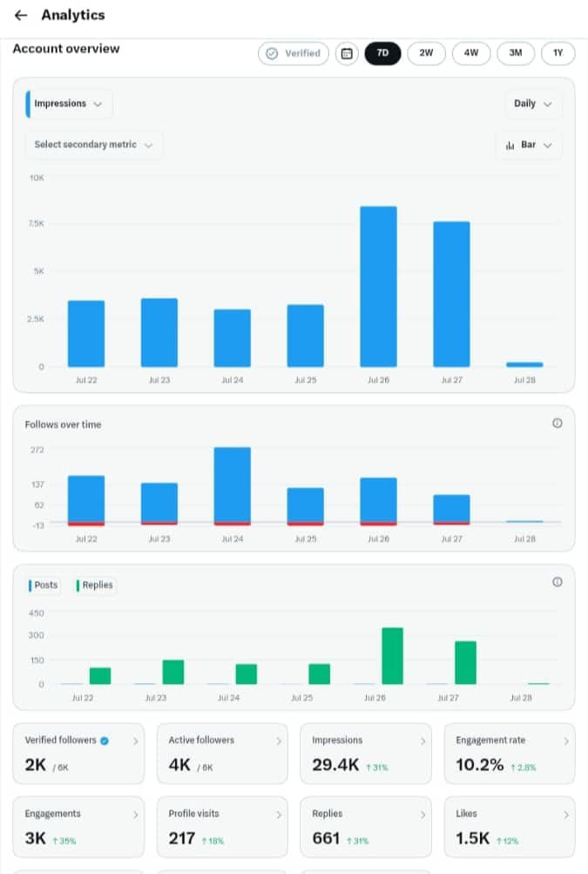Select the 3M time range tab
Viewport: 588px width, 874px height.
pyautogui.click(x=516, y=53)
